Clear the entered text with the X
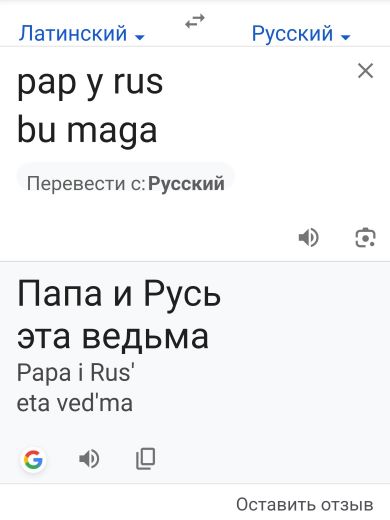The height and width of the screenshot is (520, 390). coord(365,71)
